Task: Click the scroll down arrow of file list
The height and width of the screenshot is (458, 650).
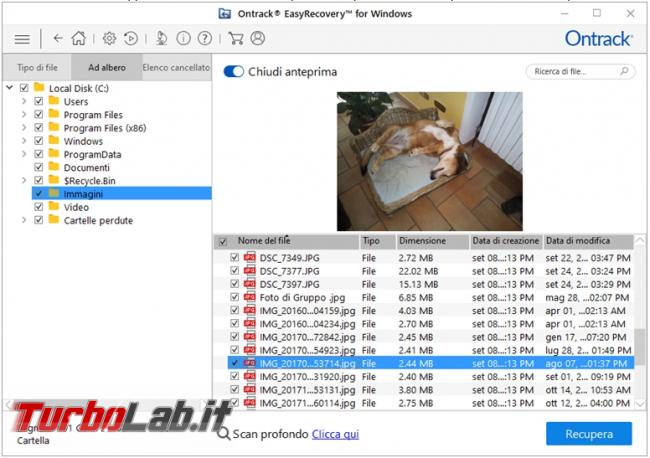Action: [x=640, y=403]
